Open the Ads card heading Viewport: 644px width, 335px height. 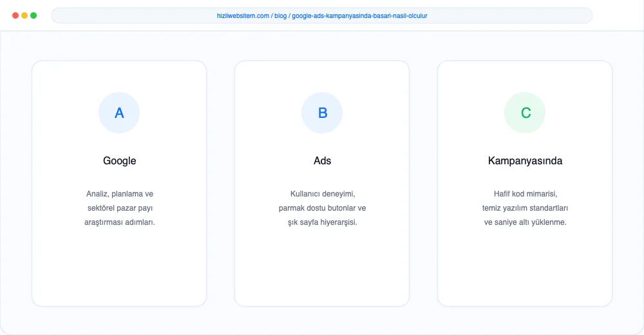point(323,160)
